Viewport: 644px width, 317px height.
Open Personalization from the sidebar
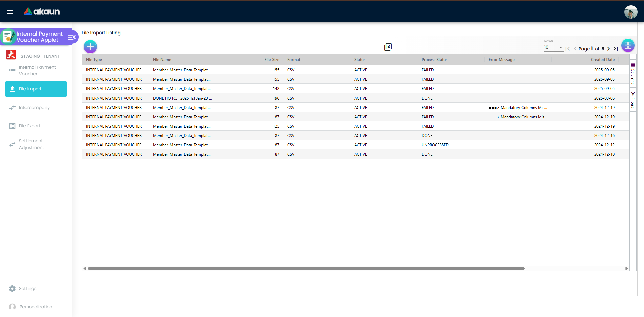pyautogui.click(x=12, y=307)
